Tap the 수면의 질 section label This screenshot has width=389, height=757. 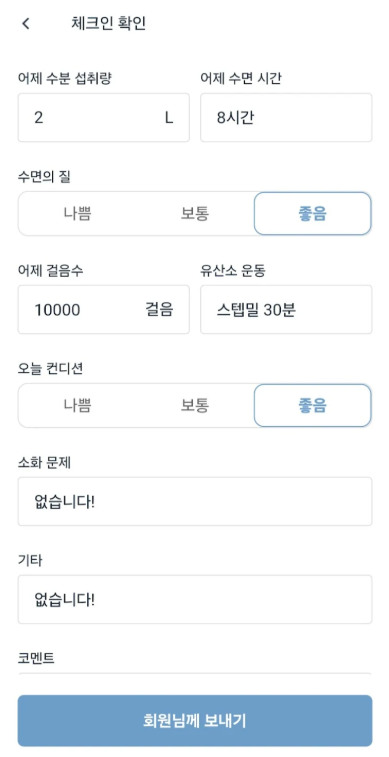[x=44, y=178]
